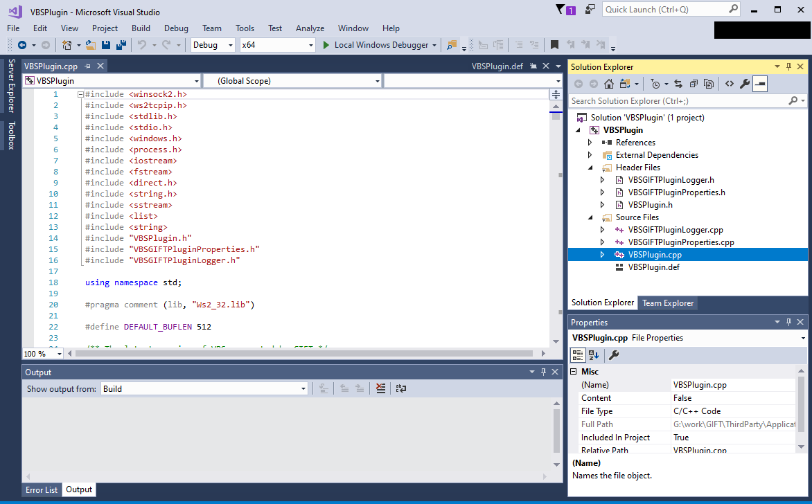
Task: Open Property Pages wrench icon in Properties panel
Action: (x=614, y=355)
